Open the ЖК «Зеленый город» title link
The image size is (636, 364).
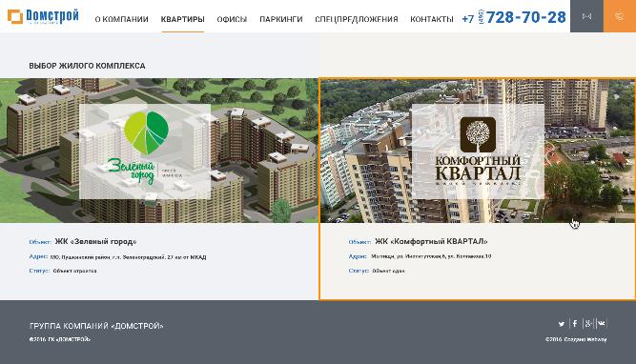pos(95,242)
